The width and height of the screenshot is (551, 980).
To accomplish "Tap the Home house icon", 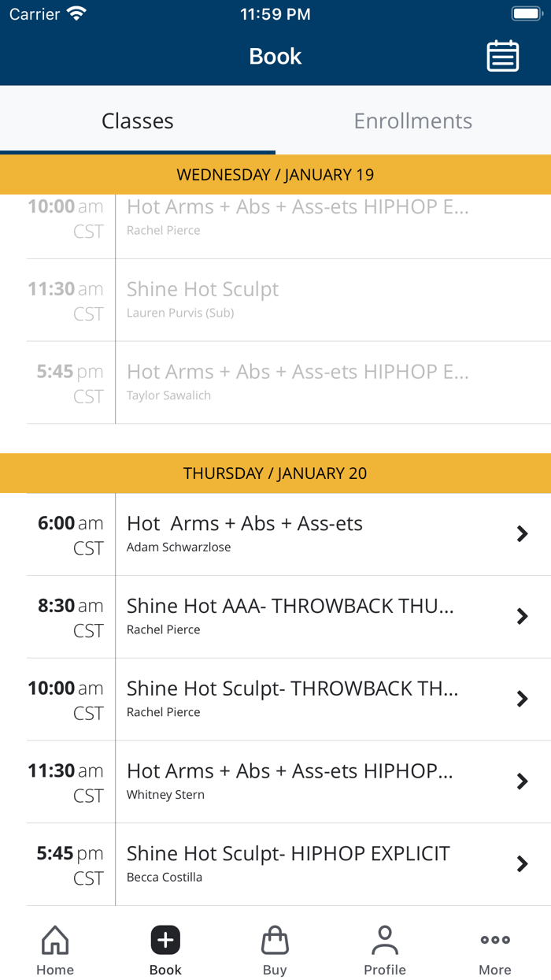I will (55, 941).
